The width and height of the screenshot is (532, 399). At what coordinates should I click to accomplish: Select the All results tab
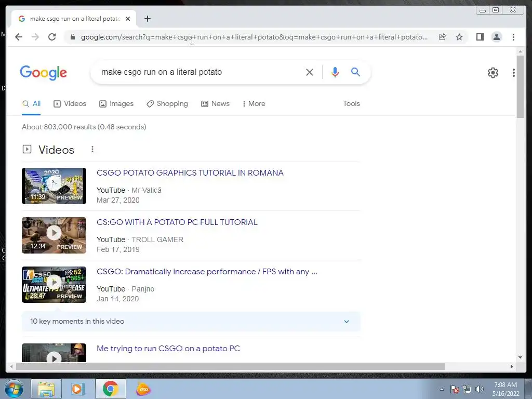click(31, 104)
